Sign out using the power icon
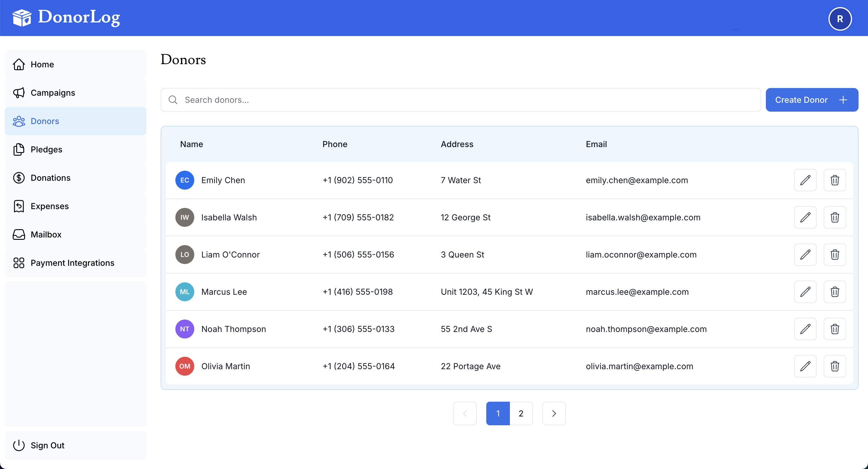868x469 pixels. [19, 445]
